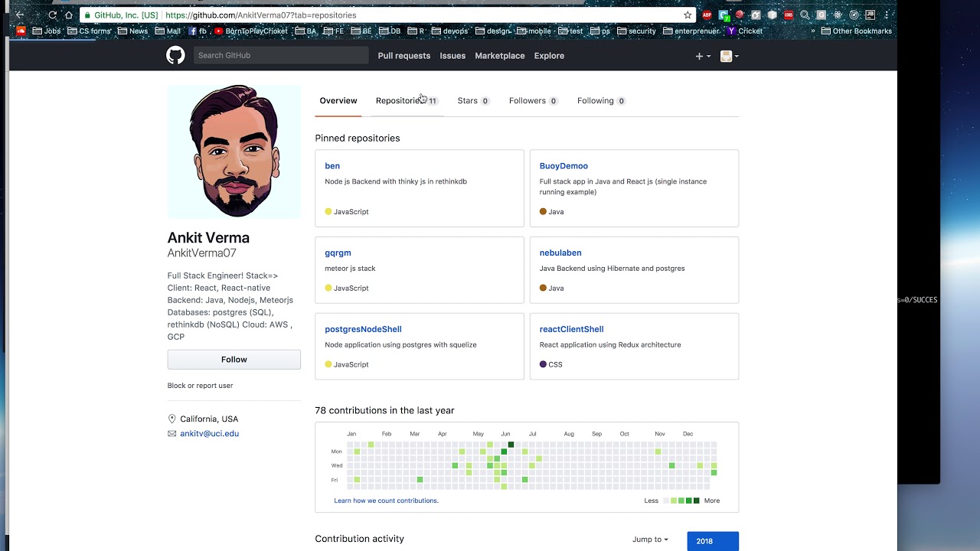Bookmark this page with the star icon
980x551 pixels.
688,15
